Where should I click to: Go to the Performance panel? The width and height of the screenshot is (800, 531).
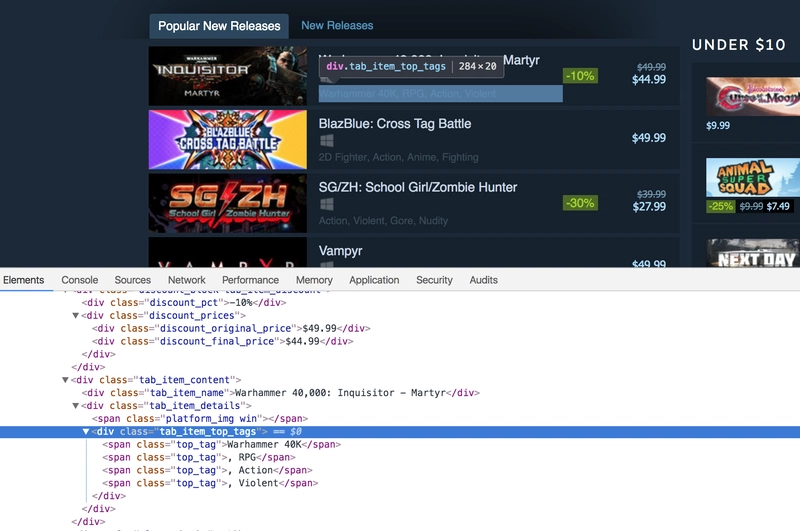[x=251, y=280]
